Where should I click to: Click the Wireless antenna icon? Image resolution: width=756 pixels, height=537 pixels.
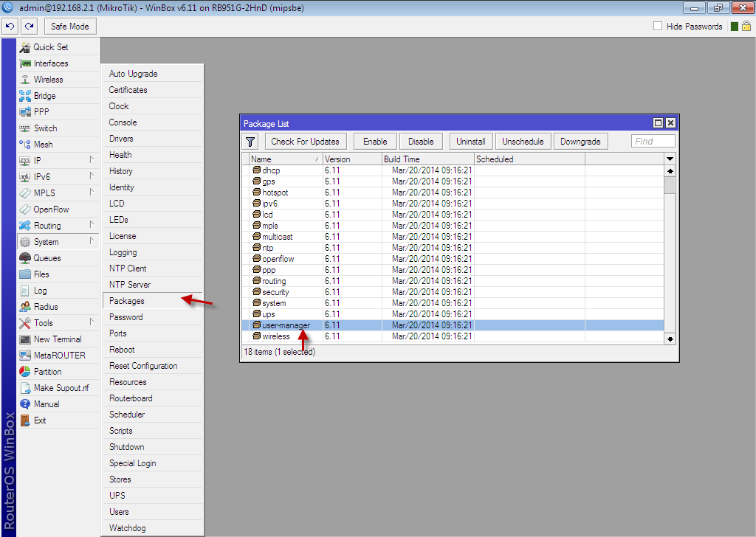(x=24, y=80)
